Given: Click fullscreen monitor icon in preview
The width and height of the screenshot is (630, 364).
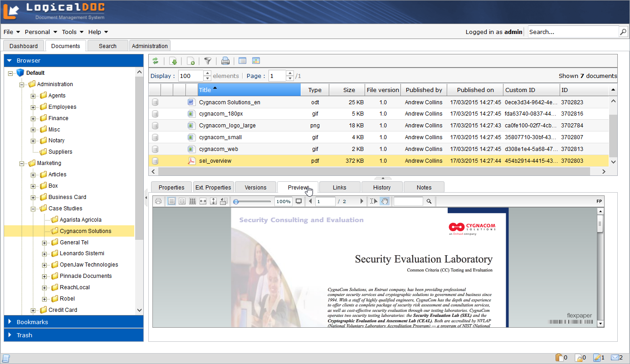Looking at the screenshot, I should [x=298, y=201].
